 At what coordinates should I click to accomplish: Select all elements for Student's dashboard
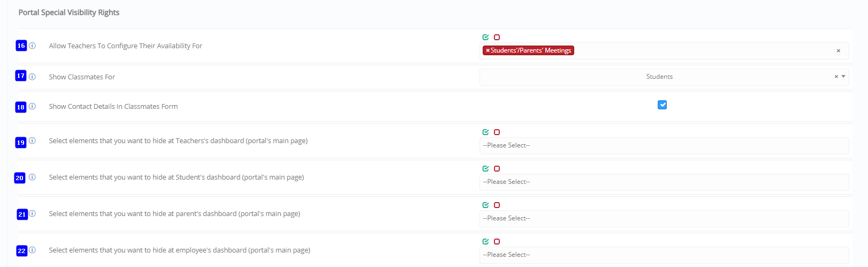[485, 168]
